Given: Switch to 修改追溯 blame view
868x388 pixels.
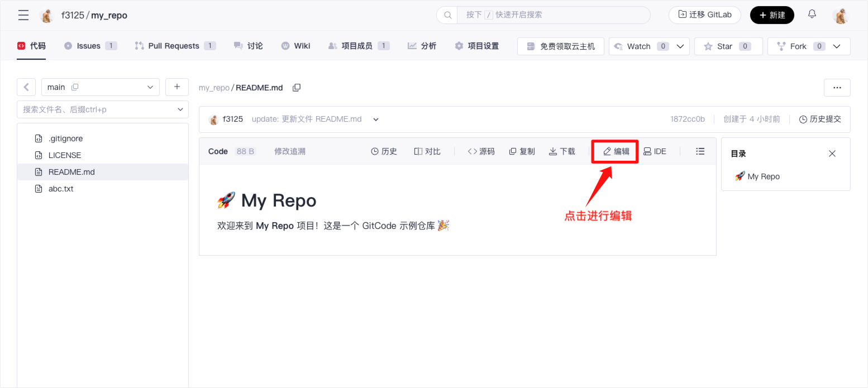Looking at the screenshot, I should click(x=289, y=151).
